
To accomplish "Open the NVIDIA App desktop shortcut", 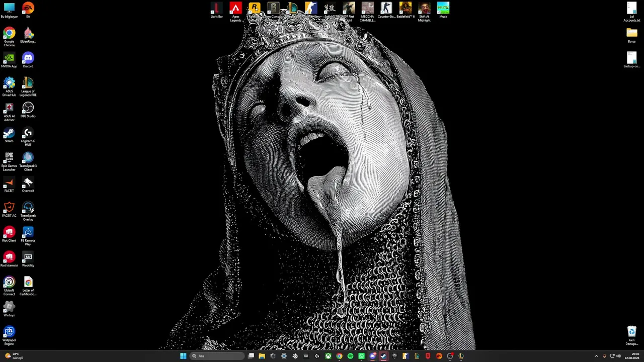I will point(9,60).
